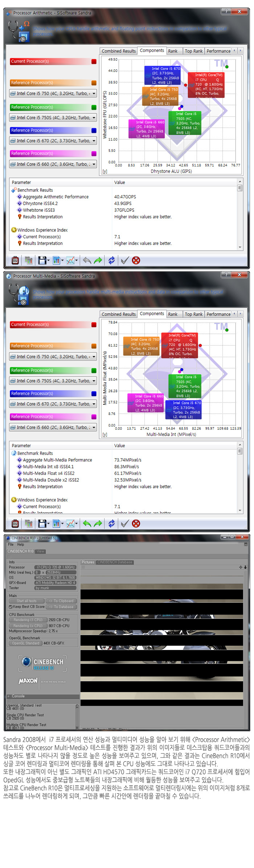Screen dimensions: 254x868
Task: Click Start all tests button
Action: tap(26, 601)
